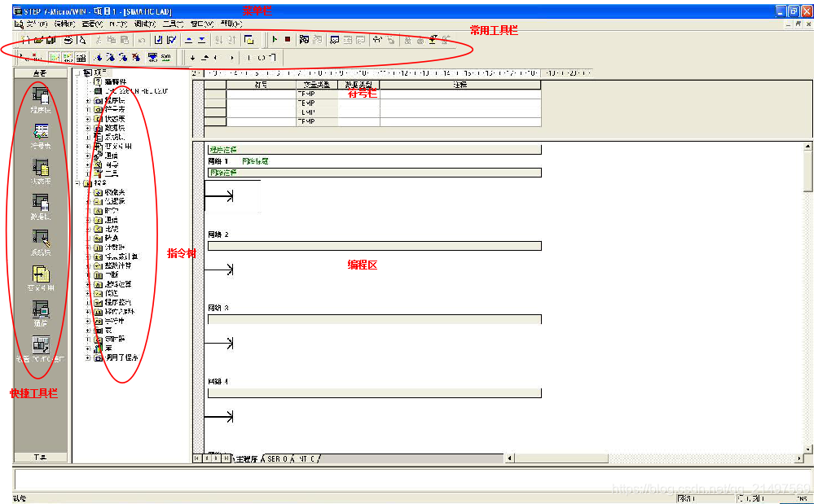Viewport: 818px width, 504px height.
Task: Toggle Chart Status monitoring in toolbar
Action: pos(334,40)
